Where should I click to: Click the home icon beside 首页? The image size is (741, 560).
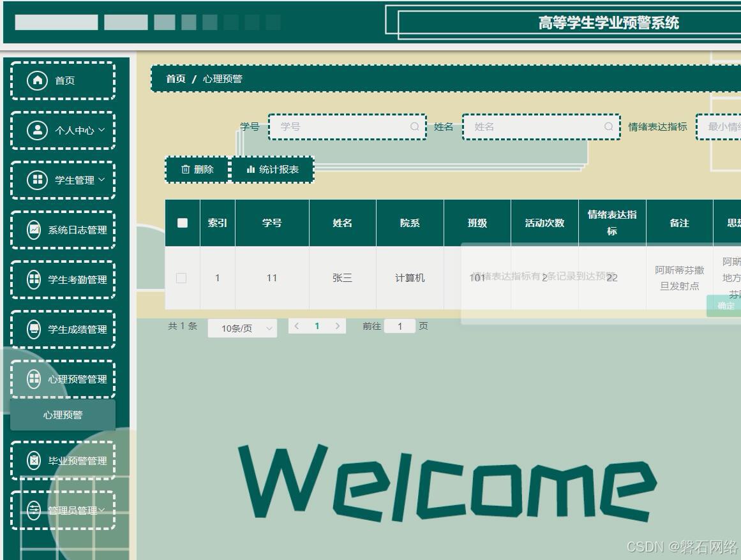coord(39,80)
